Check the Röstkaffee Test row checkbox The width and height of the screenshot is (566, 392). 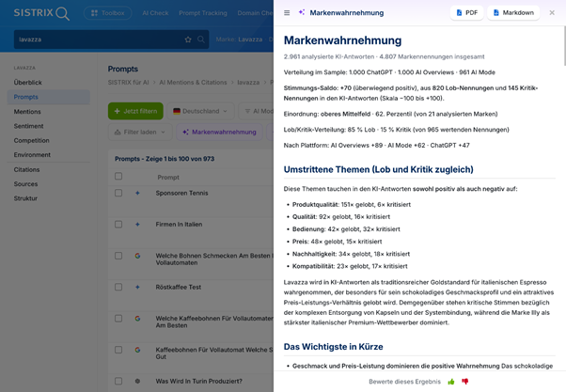point(118,287)
